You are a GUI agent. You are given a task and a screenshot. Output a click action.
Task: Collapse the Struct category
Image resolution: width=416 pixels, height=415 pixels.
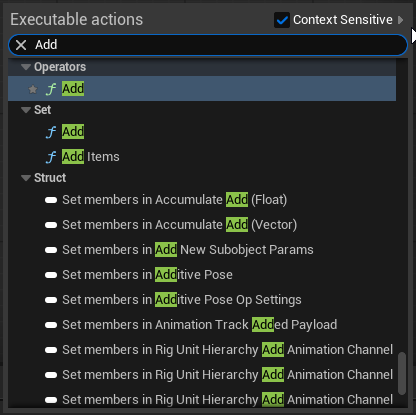click(x=26, y=178)
